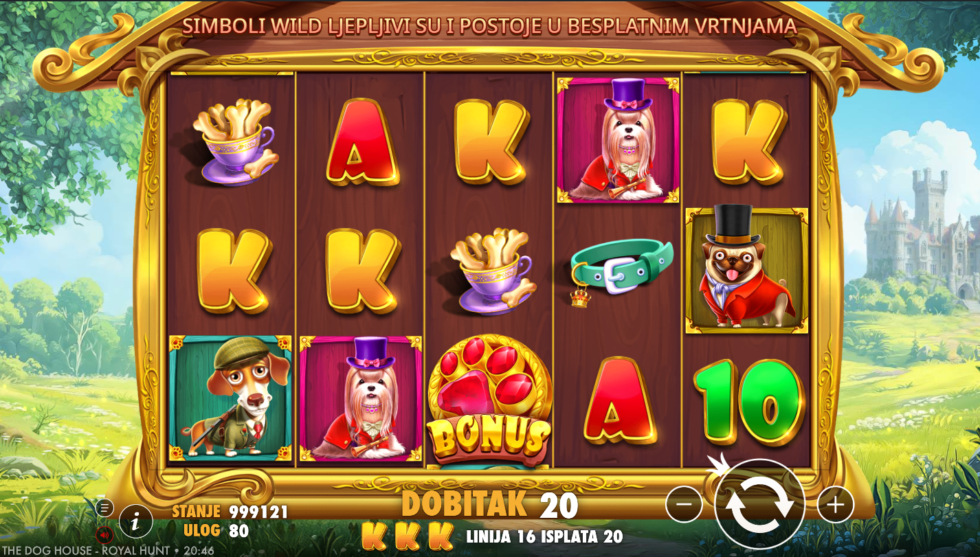Click the Shih Tzu symbol on reel two
The height and width of the screenshot is (557, 980).
point(361,398)
